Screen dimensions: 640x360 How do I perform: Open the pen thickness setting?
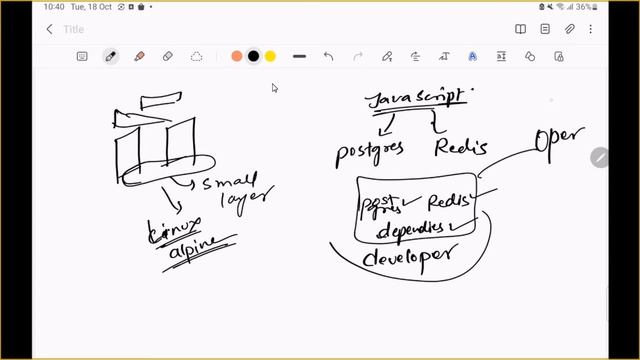click(300, 56)
